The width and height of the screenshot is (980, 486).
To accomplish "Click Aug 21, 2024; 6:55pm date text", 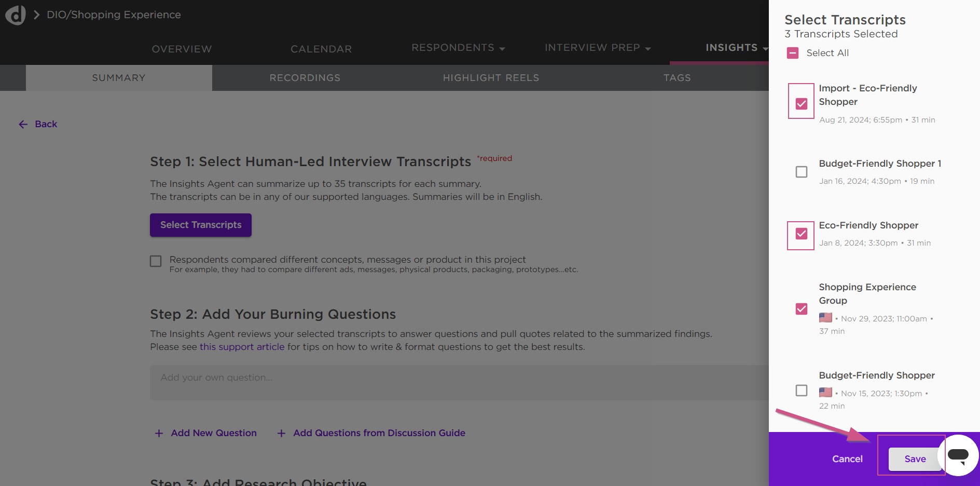I will [x=861, y=120].
